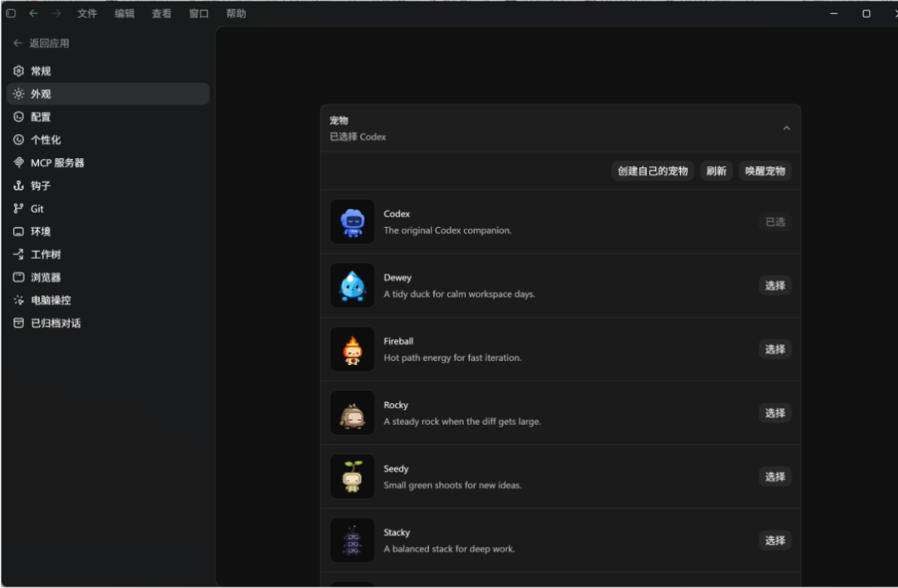
Task: Click the Git branch icon
Action: point(19,209)
